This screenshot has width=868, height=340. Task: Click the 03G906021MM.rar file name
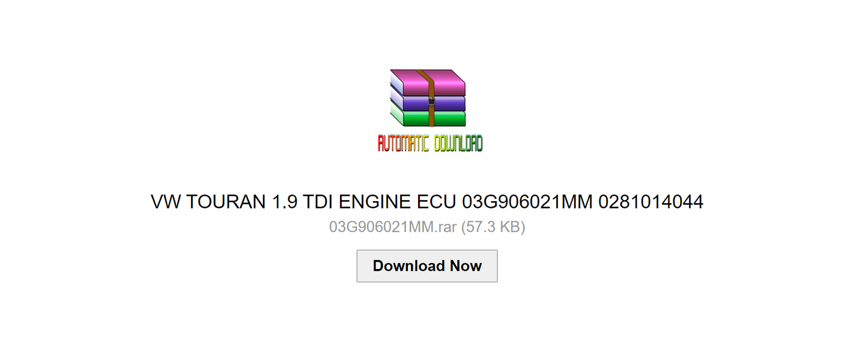(x=393, y=228)
